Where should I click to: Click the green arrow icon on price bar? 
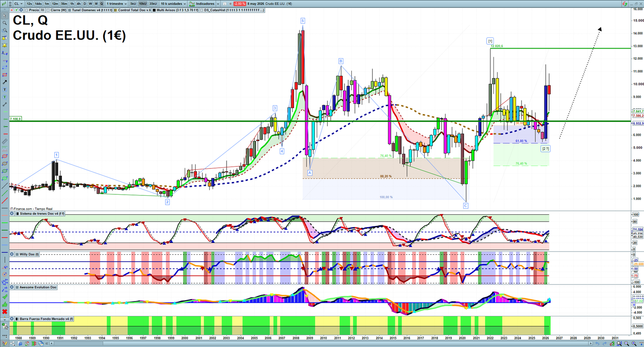pos(17,10)
